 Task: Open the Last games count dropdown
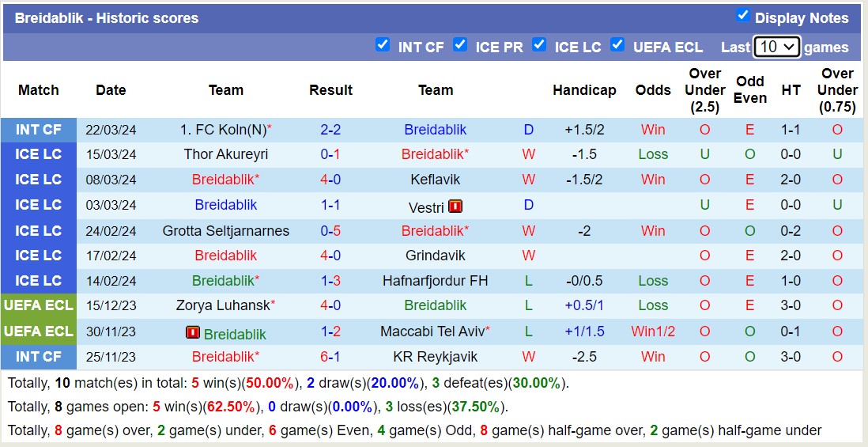[777, 47]
